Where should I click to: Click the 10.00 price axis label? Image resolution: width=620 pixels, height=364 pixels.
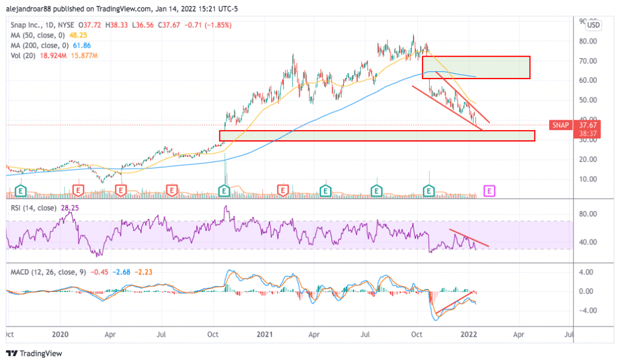click(x=588, y=179)
